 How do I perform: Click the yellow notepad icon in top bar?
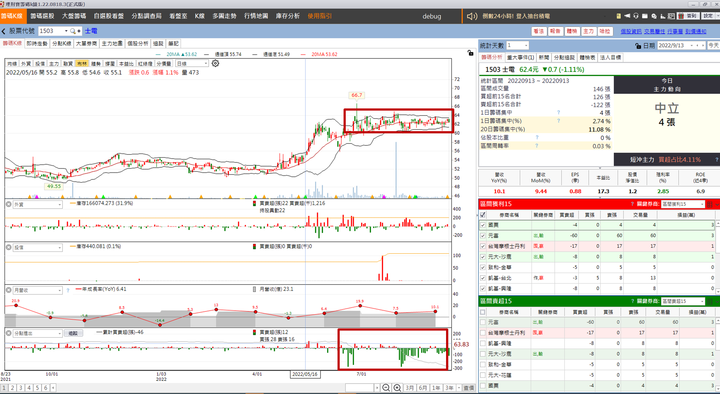(x=619, y=16)
